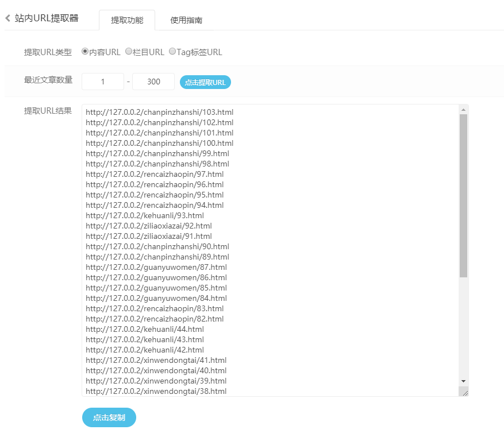Click the back chevron beside 站内URL提取器
This screenshot has width=504, height=445.
click(x=7, y=18)
